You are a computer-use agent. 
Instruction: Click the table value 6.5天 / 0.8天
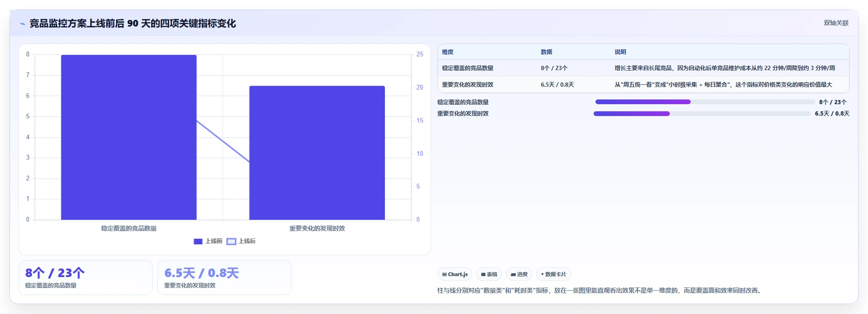(x=557, y=85)
